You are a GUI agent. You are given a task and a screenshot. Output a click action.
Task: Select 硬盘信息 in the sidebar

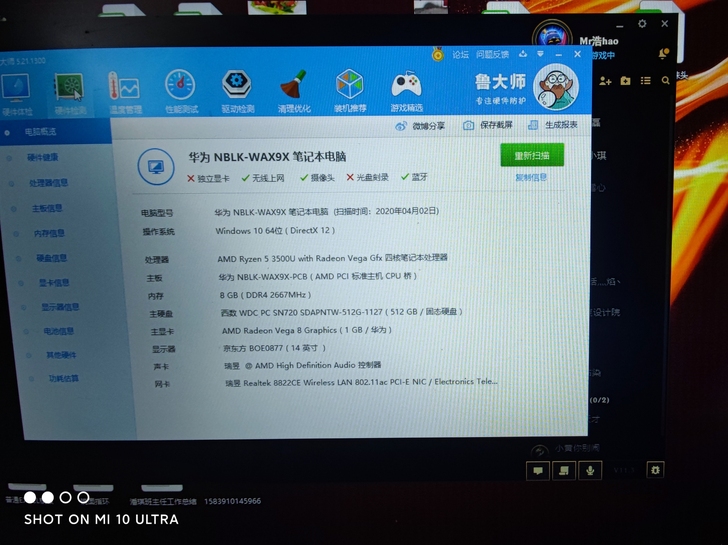[52, 258]
